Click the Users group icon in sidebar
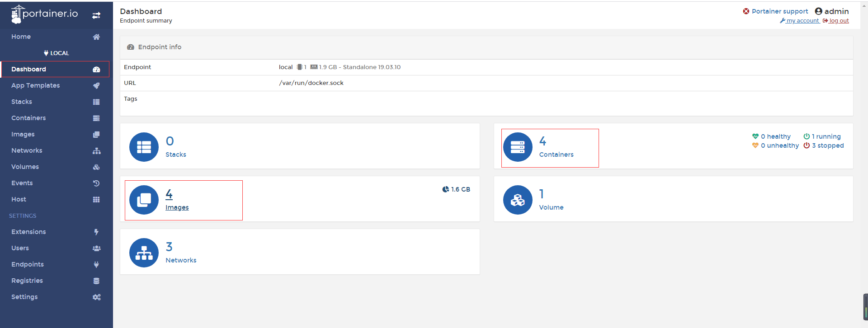 click(x=96, y=248)
